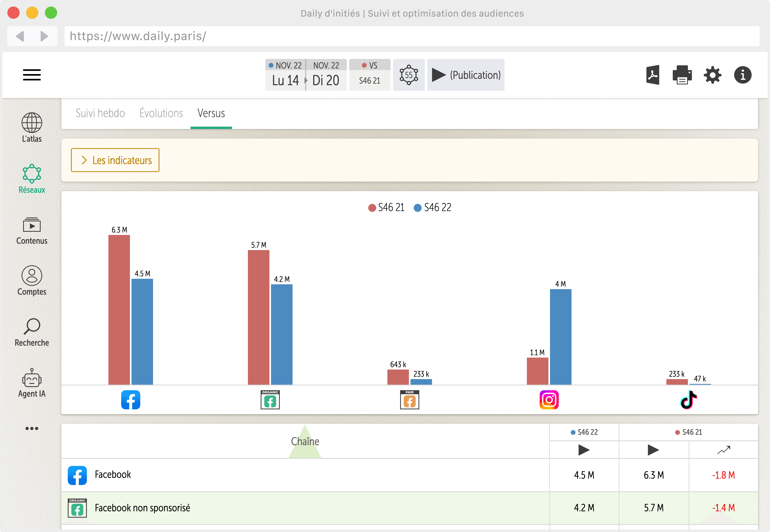The height and width of the screenshot is (532, 770).
Task: Open the settings gear
Action: (x=712, y=75)
